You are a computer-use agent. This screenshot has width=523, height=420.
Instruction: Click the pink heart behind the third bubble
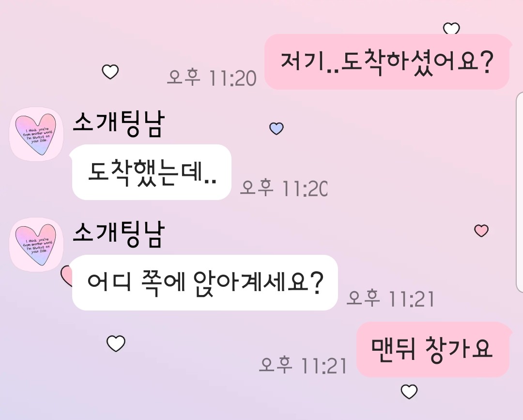67,276
